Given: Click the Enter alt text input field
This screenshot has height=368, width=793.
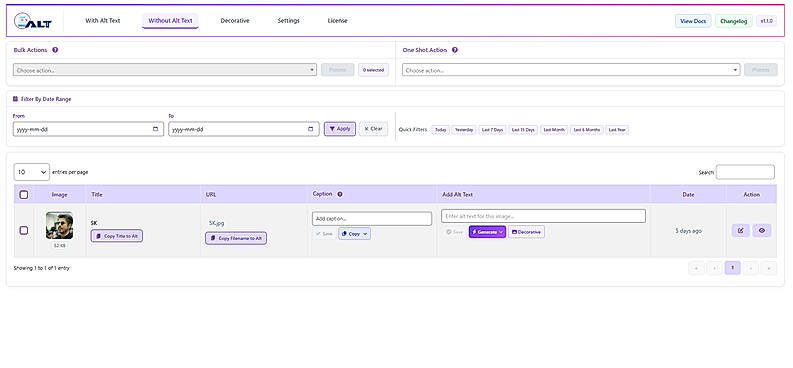Looking at the screenshot, I should point(543,216).
